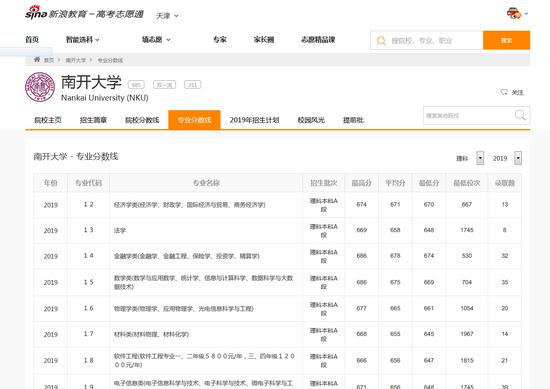
Task: Click the 南开大学 breadcrumb link
Action: click(75, 60)
